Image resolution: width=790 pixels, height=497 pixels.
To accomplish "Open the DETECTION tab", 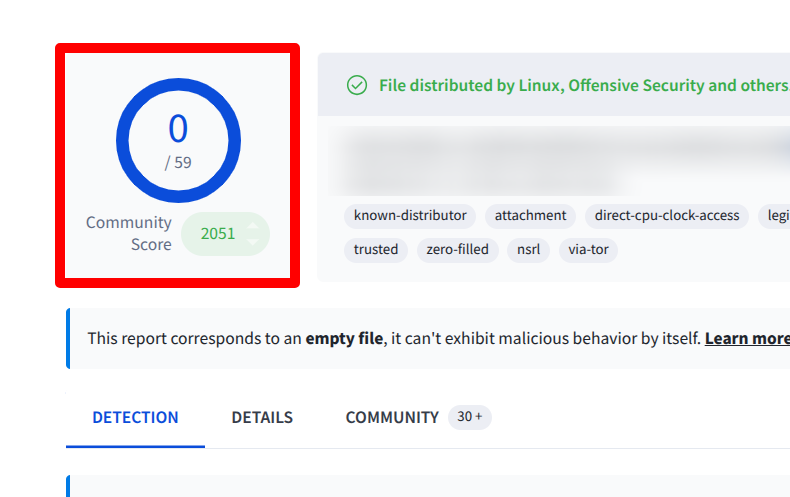I will click(135, 417).
